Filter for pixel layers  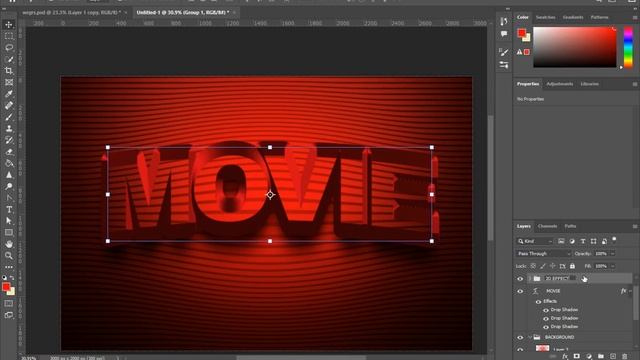pyautogui.click(x=561, y=241)
